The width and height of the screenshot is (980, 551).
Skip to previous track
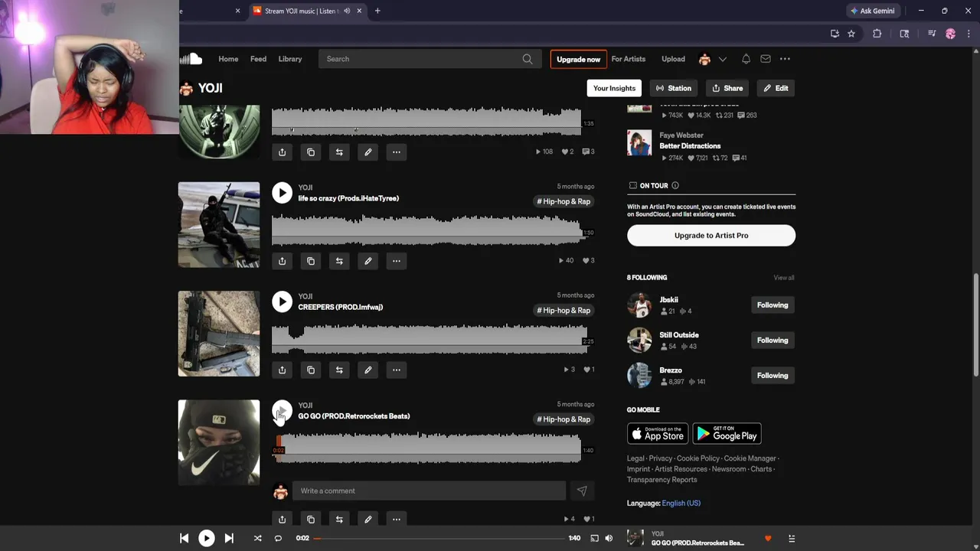[x=184, y=538]
